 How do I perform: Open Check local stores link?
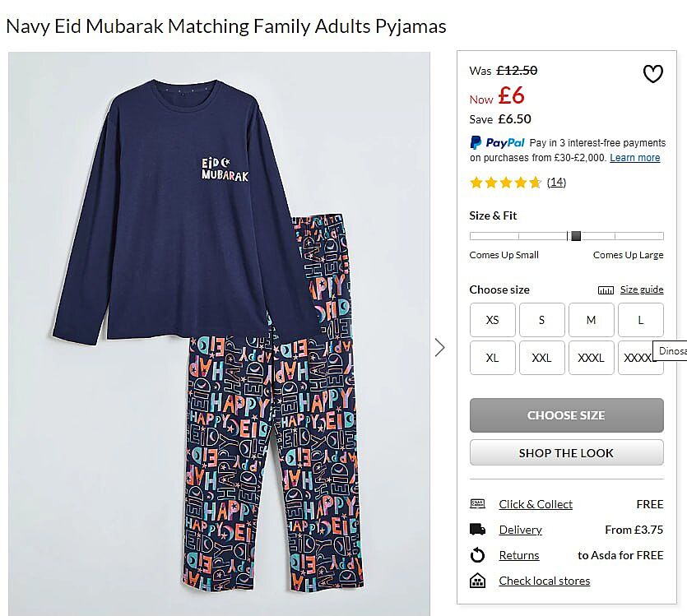544,581
